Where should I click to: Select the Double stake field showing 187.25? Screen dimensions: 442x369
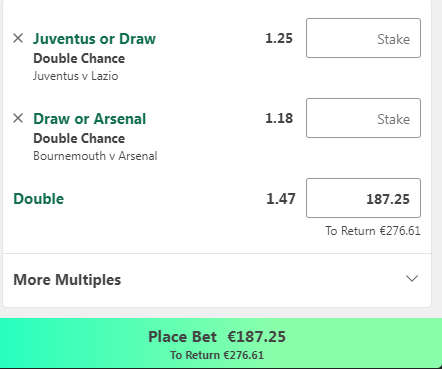(363, 198)
